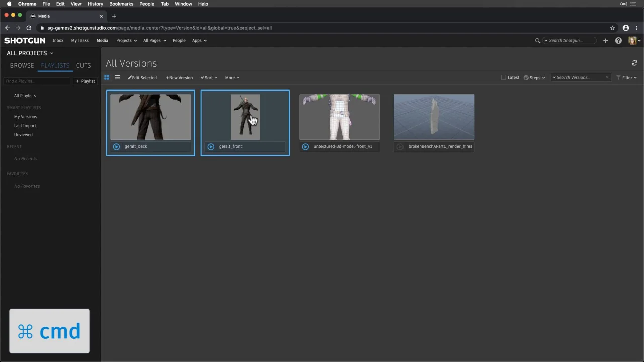644x362 pixels.
Task: Play untextured-3d-model-front_v1 version
Action: coord(305,146)
